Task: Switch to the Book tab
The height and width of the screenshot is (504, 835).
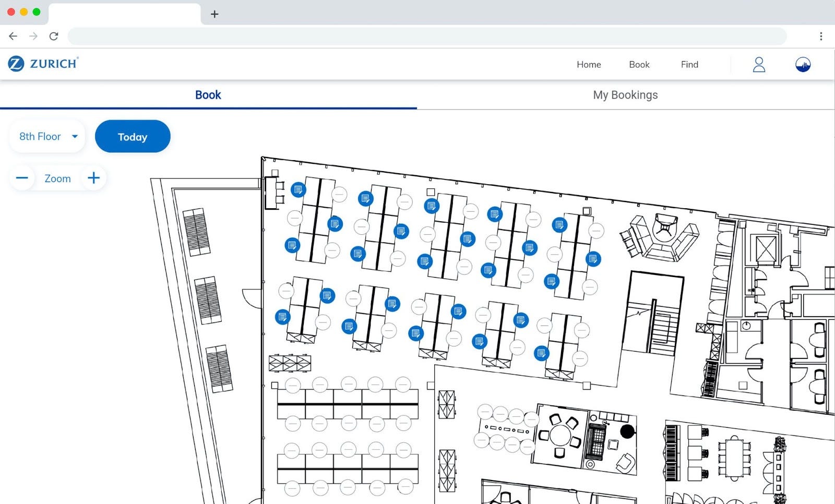Action: (x=208, y=95)
